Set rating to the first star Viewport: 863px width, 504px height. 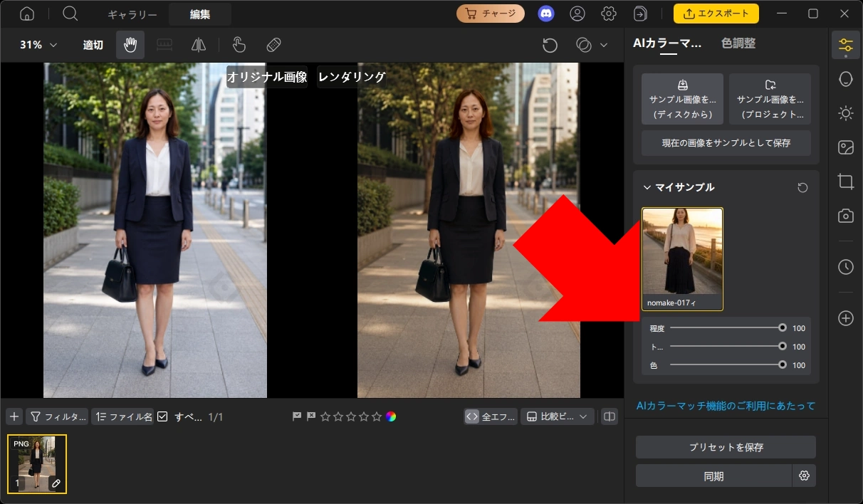325,416
